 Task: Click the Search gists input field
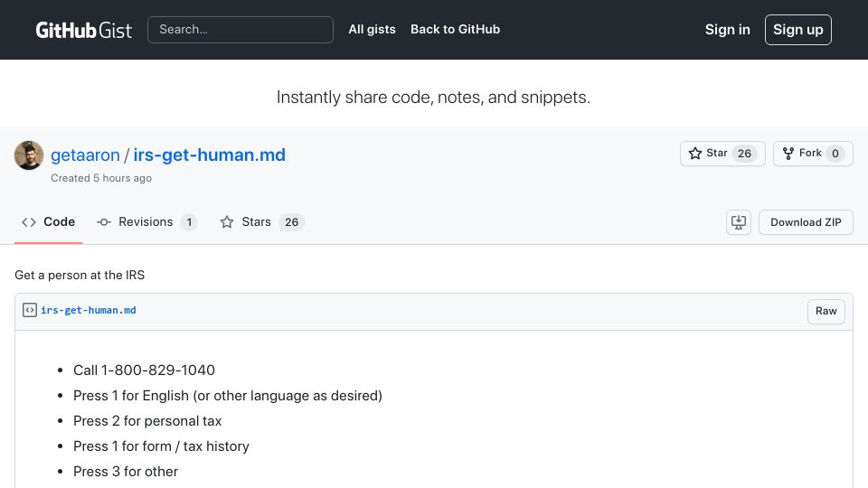241,29
